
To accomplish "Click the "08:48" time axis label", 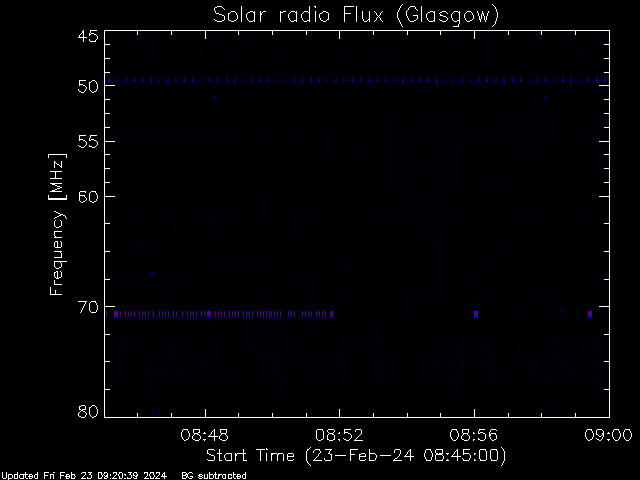I will (x=204, y=435).
